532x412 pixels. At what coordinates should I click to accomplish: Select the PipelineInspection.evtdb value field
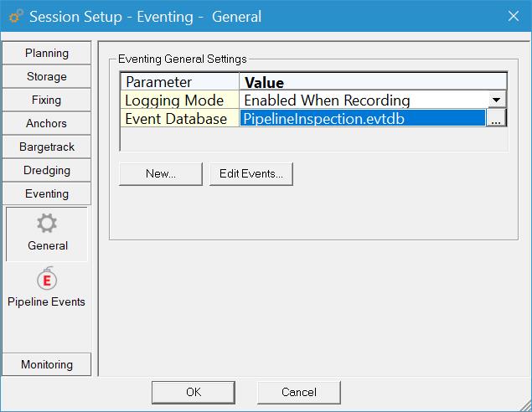pyautogui.click(x=362, y=119)
